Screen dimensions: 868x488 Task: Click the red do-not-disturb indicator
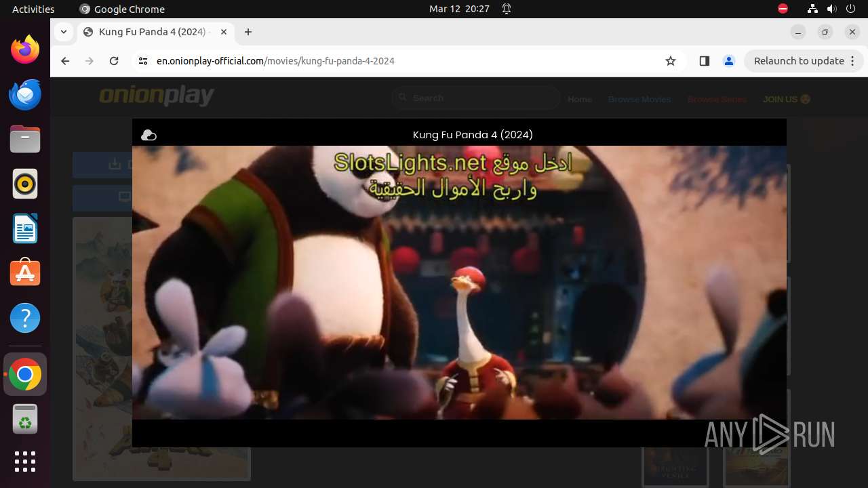783,9
